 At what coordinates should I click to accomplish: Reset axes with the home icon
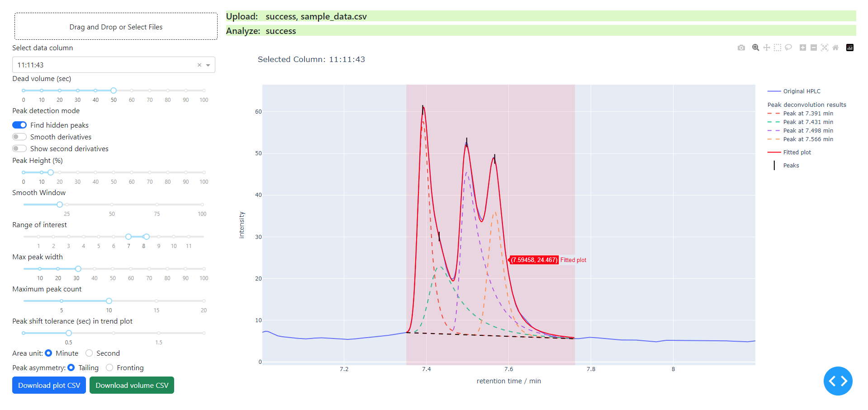[835, 48]
